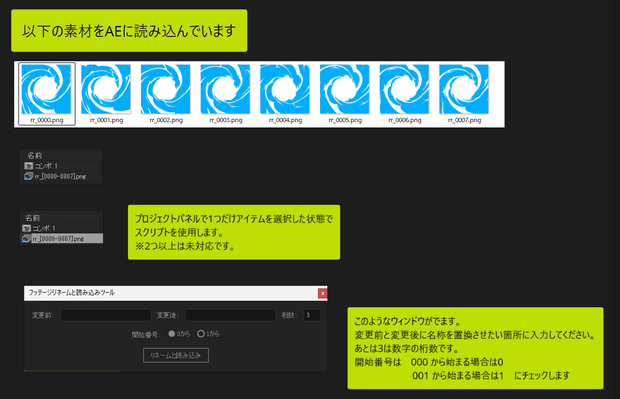Click the 変更前 text field
Viewport: 620px width, 399px height.
click(x=106, y=315)
